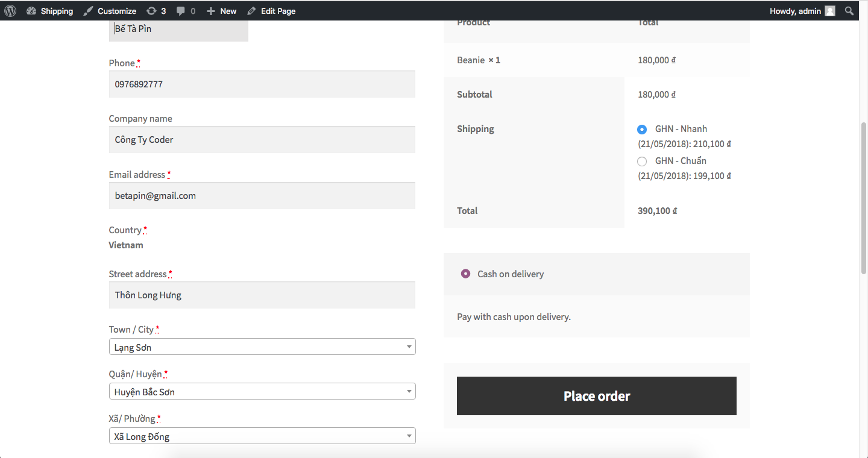Open the Xã/ Phường dropdown
The height and width of the screenshot is (458, 868).
click(x=262, y=436)
